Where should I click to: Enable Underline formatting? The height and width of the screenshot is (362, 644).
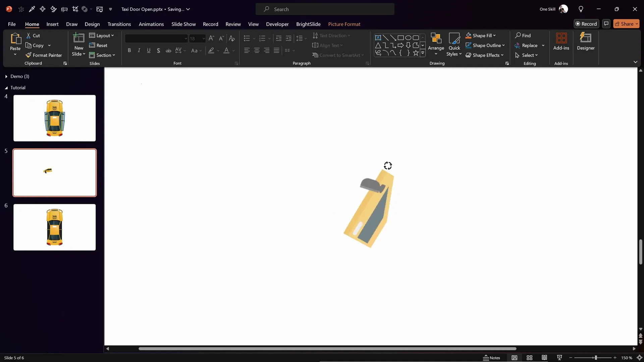coord(149,50)
